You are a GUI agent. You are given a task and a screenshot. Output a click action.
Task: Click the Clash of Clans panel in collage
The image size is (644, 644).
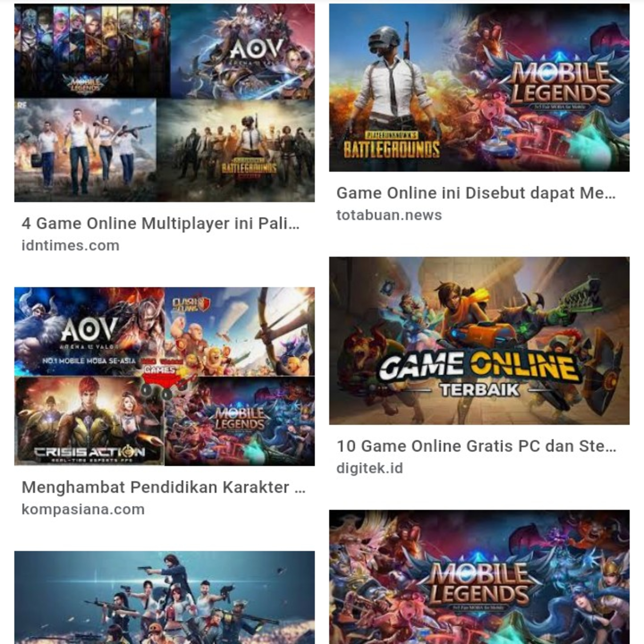click(240, 331)
